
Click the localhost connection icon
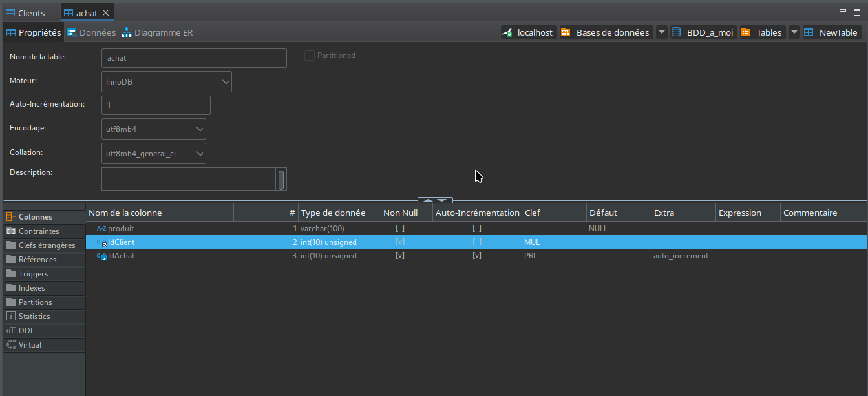pos(508,32)
